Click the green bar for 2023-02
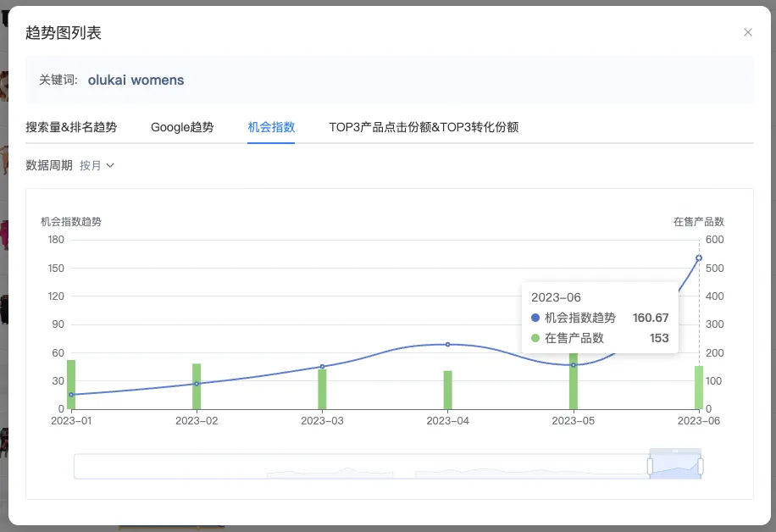The width and height of the screenshot is (776, 532). click(197, 386)
